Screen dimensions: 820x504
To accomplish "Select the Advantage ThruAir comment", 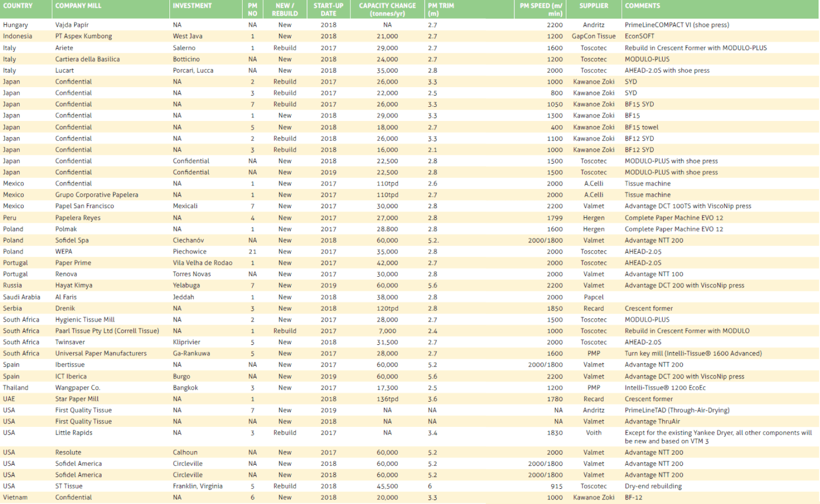I will click(x=653, y=421).
